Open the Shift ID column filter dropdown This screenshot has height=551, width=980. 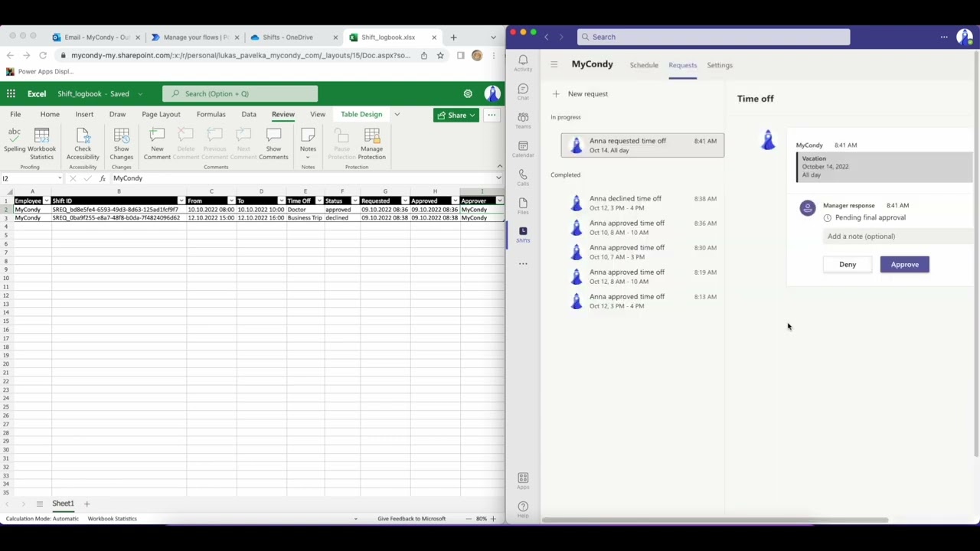pos(181,201)
